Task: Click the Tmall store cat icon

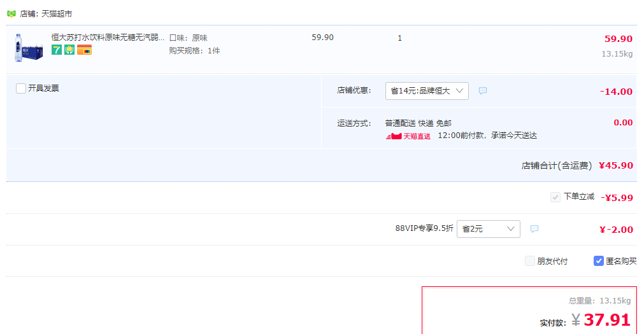Action: click(x=11, y=14)
